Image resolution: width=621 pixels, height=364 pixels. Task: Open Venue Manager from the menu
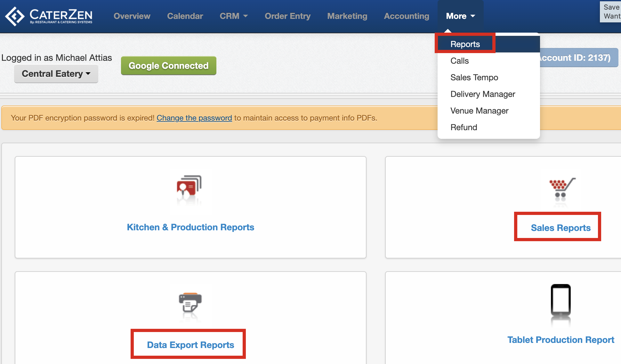479,111
